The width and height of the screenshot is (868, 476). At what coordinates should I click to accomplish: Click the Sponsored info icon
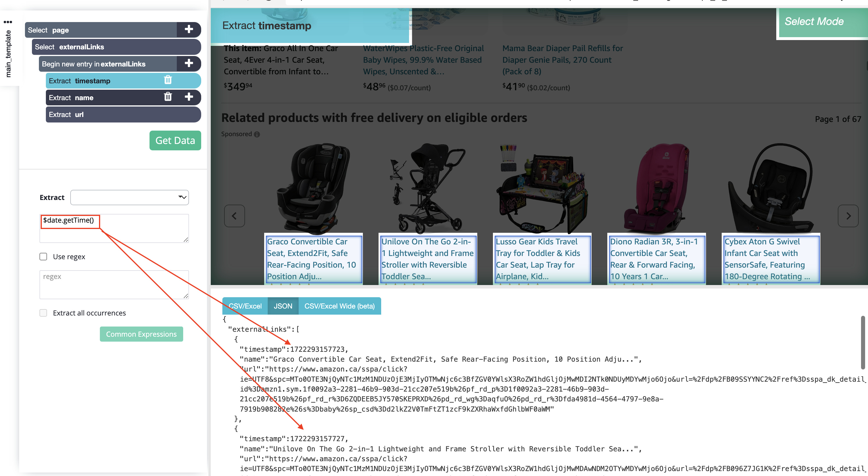[257, 134]
